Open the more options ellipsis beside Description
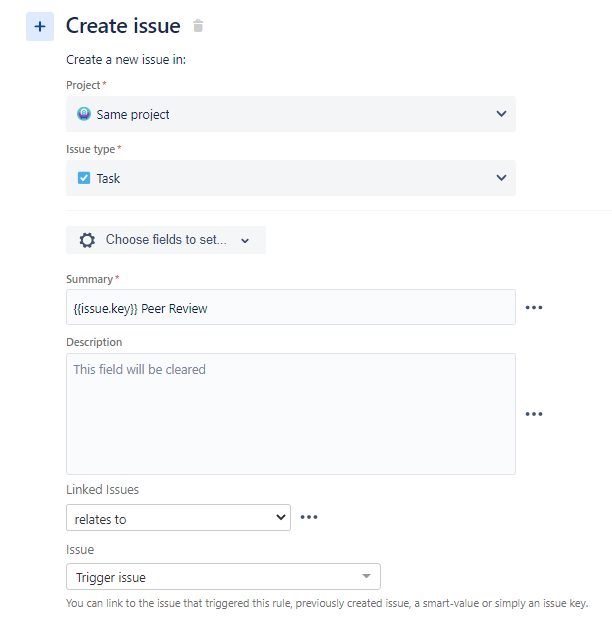The image size is (612, 633). pos(534,414)
